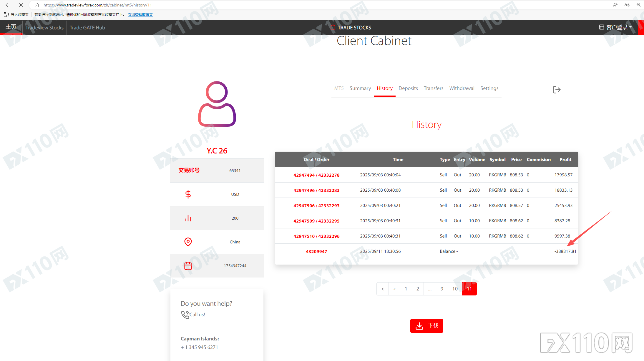Go to pagination page 10
This screenshot has height=361, width=644.
click(455, 289)
